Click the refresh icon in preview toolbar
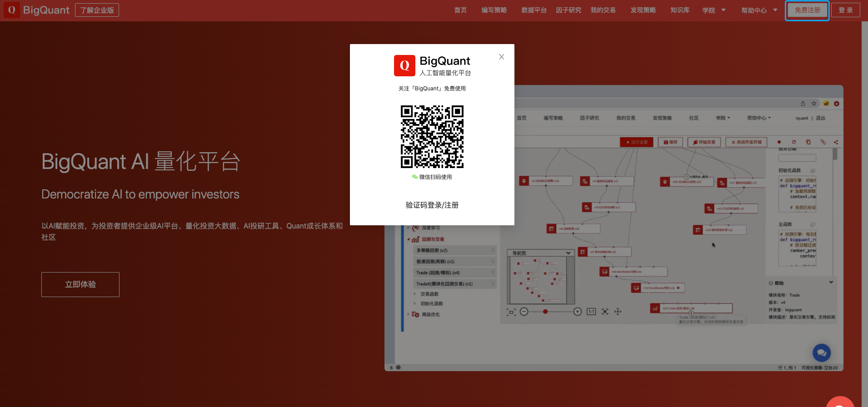This screenshot has height=407, width=868. coord(793,142)
